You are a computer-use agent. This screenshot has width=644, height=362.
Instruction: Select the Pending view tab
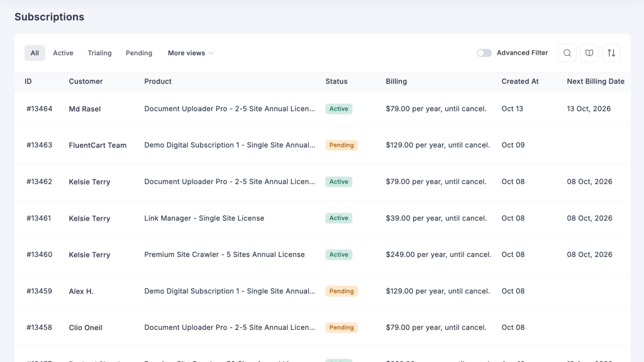point(139,53)
